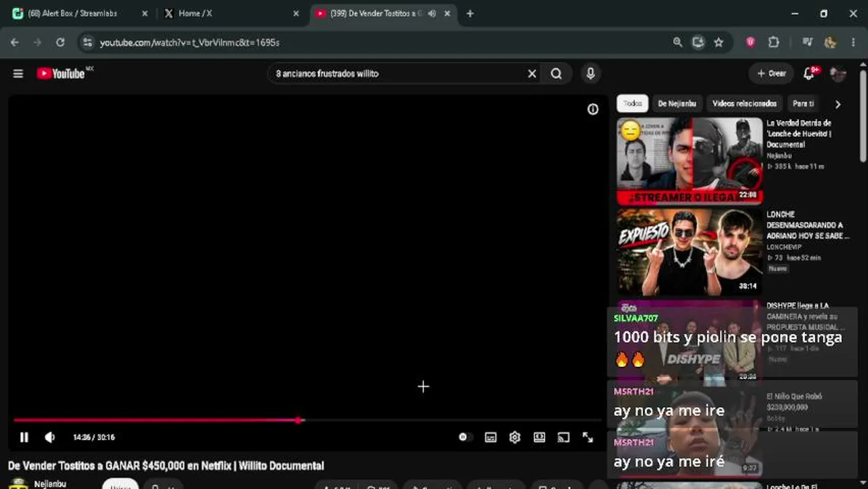
Task: Open the player settings gear
Action: (515, 437)
